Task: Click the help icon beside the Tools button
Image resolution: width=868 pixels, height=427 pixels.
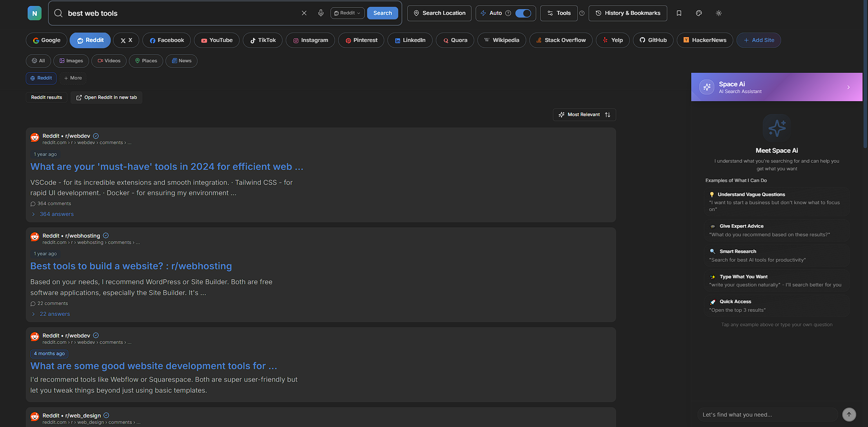Action: [x=582, y=14]
